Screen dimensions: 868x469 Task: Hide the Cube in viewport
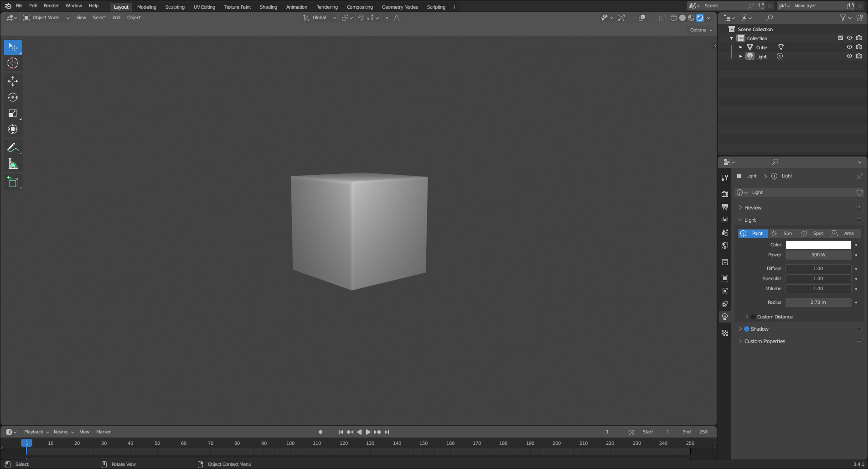849,47
